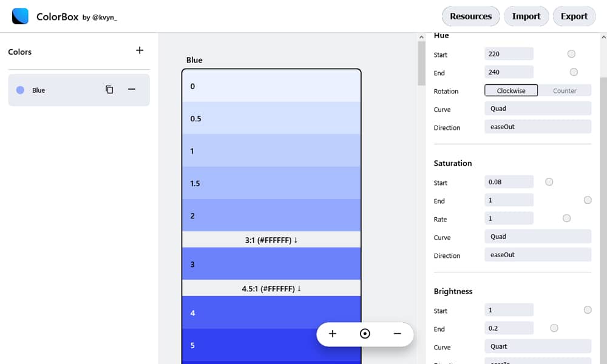Screen dimensions: 607x364
Task: Click the Saturation Rate slider handle
Action: click(x=567, y=218)
